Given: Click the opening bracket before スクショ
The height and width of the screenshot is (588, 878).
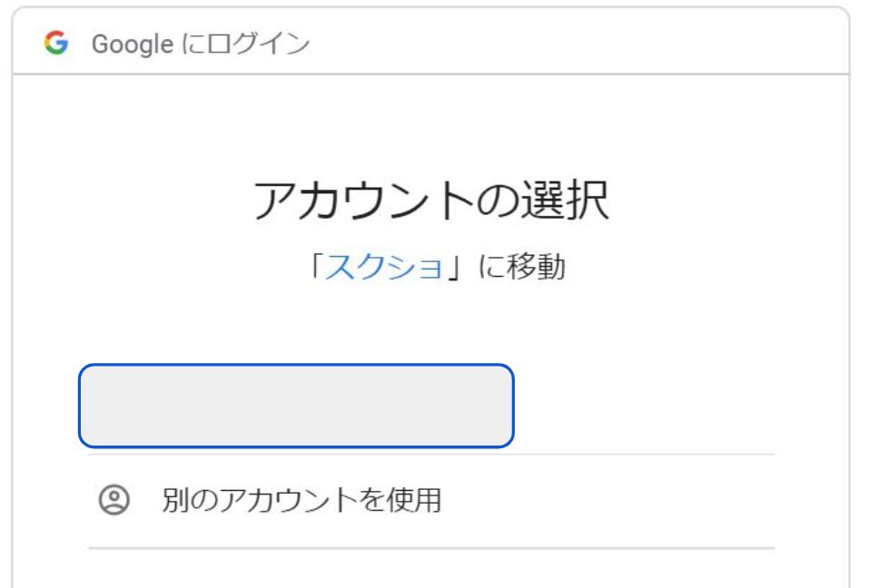Looking at the screenshot, I should coord(318,267).
